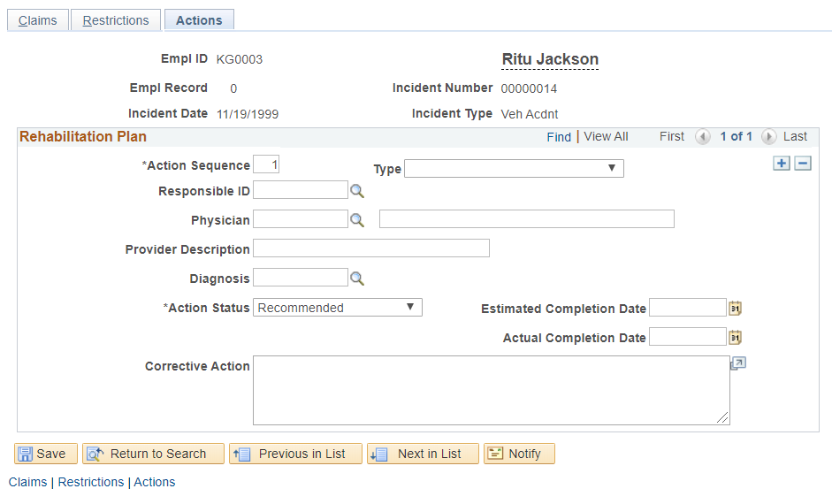Click the 1 of 1 row counter
Viewport: 832px width, 504px height.
736,136
